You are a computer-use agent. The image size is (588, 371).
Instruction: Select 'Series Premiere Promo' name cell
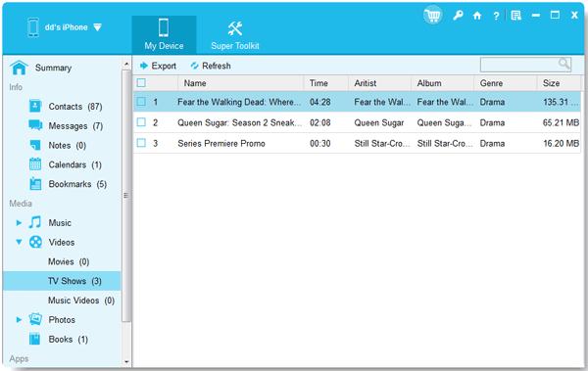[x=221, y=144]
